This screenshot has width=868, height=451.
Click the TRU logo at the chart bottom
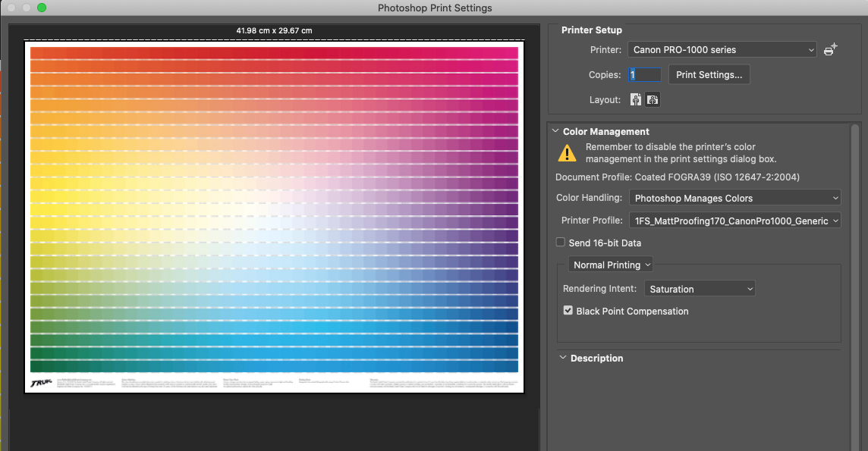point(39,383)
